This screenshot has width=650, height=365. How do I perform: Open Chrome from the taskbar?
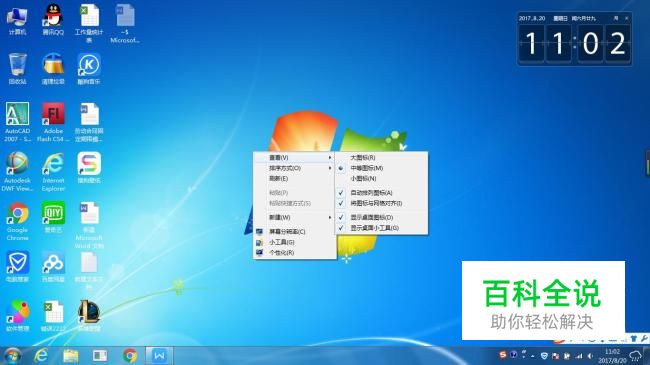click(x=130, y=355)
